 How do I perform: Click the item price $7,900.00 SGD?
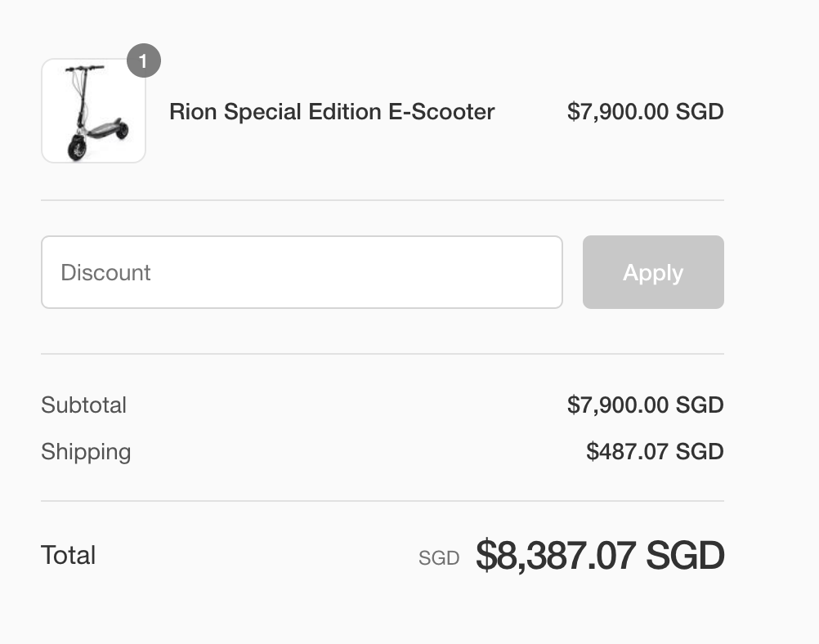646,112
